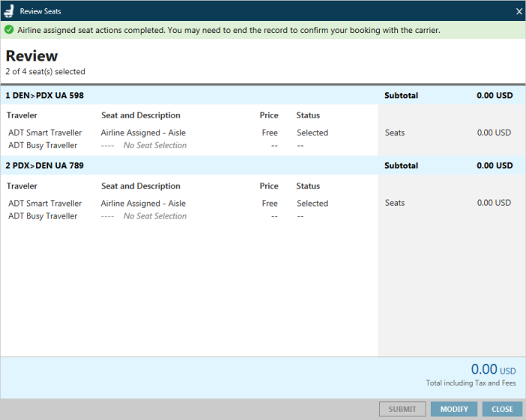Image resolution: width=526 pixels, height=420 pixels.
Task: Select Airline Assigned - Aisle seat for UA 598
Action: coord(143,133)
